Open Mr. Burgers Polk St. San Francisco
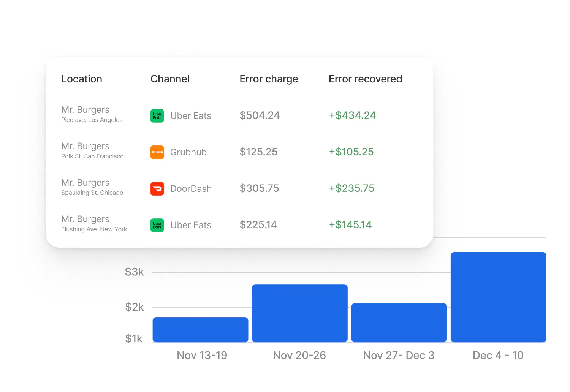Screen dimensions: 570x392 92,151
